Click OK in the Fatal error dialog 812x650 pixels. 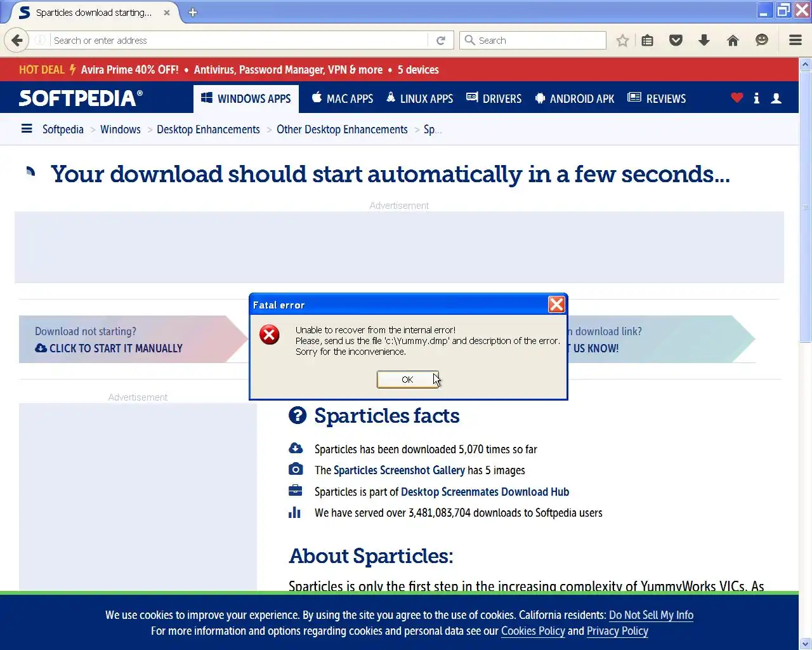(407, 380)
